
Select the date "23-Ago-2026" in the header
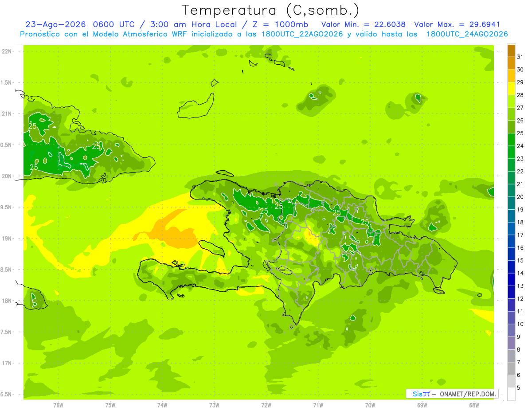click(55, 24)
